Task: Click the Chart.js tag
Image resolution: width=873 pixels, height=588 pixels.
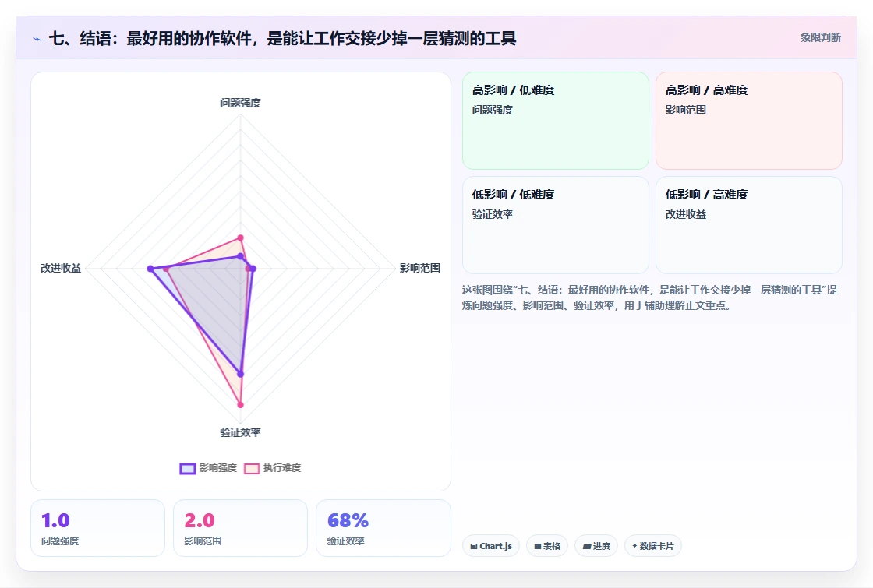Action: click(x=491, y=546)
